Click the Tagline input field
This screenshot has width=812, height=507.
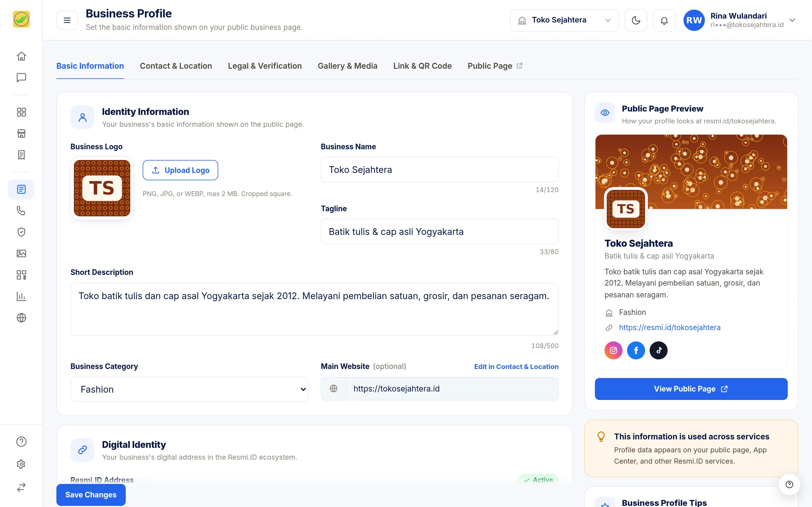click(440, 232)
